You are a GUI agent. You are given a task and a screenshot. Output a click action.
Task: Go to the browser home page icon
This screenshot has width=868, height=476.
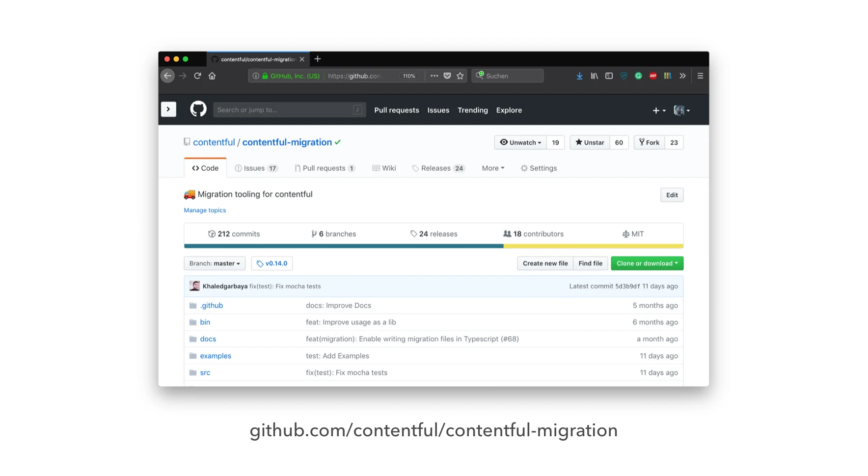click(212, 76)
